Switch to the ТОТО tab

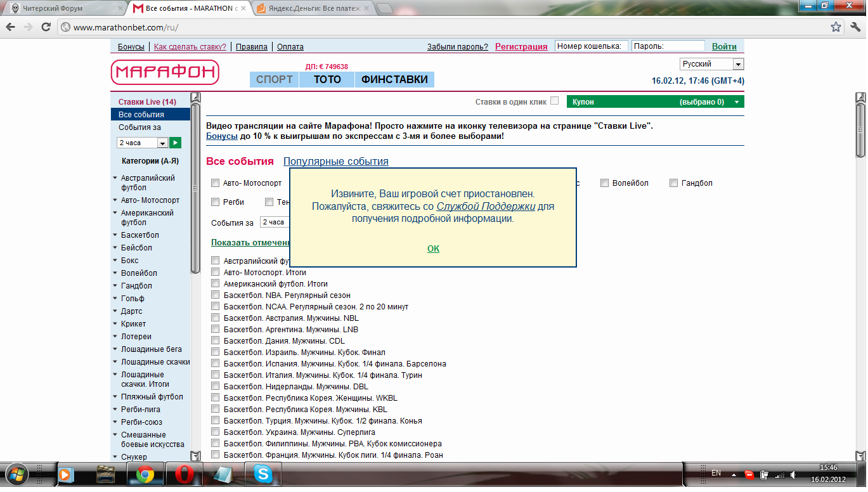[327, 79]
